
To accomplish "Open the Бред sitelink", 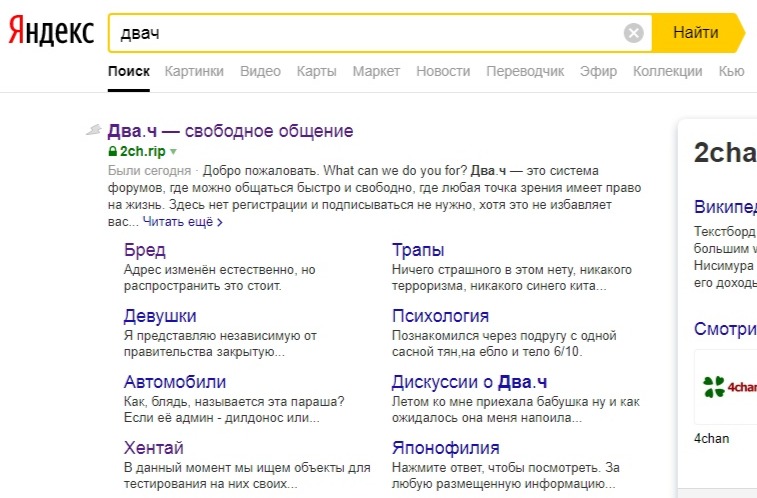I will [x=144, y=250].
